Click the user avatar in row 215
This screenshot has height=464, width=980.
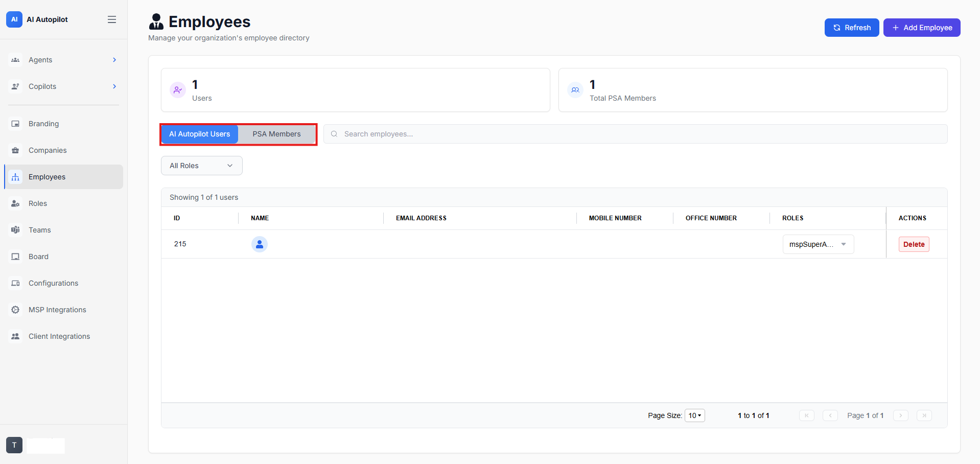pyautogui.click(x=260, y=244)
